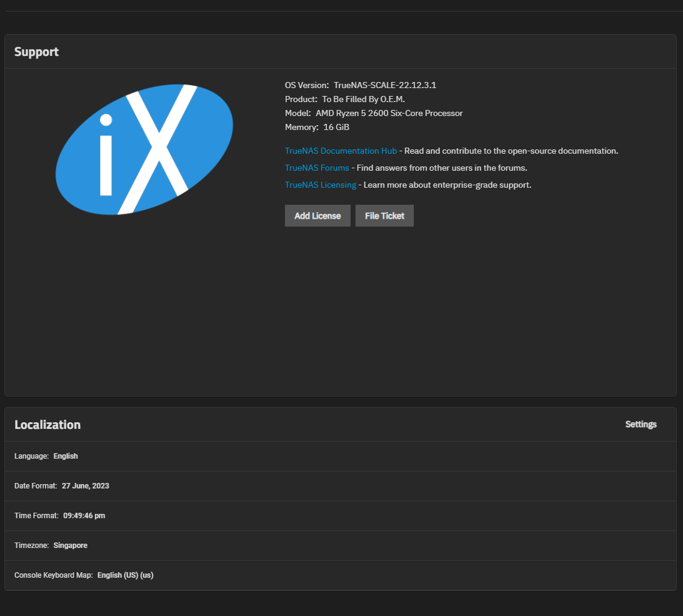Open the TrueNAS Forums link
683x616 pixels.
(317, 168)
